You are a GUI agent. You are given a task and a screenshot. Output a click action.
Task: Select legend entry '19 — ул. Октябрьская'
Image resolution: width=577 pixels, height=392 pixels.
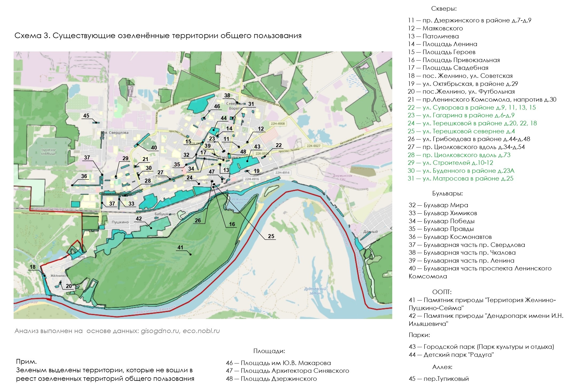click(x=463, y=84)
